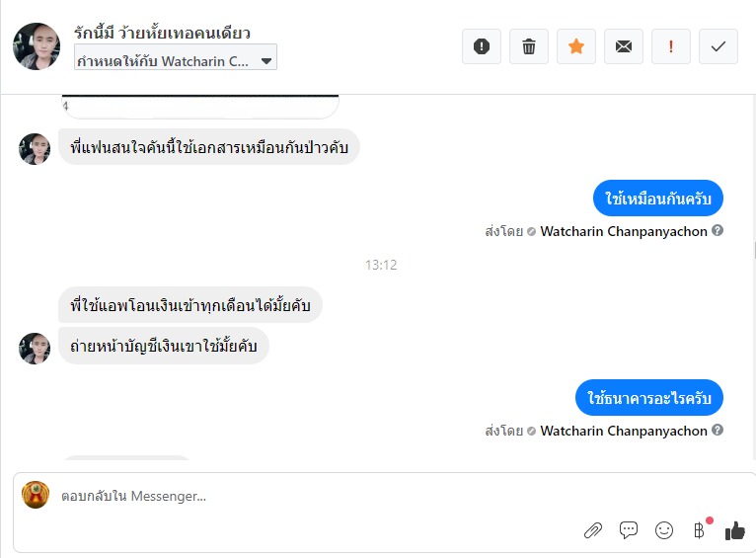Click the blue 'ใช้เหมือนกันครับ' reply bubble

coord(658,199)
